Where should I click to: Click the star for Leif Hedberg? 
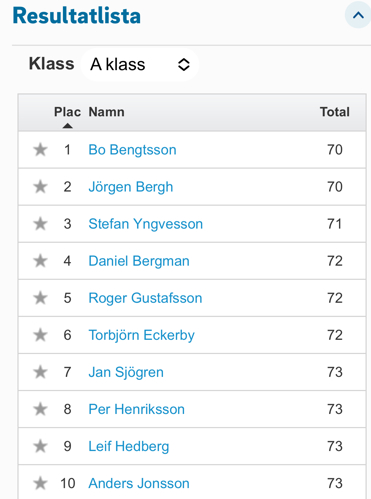(x=40, y=446)
